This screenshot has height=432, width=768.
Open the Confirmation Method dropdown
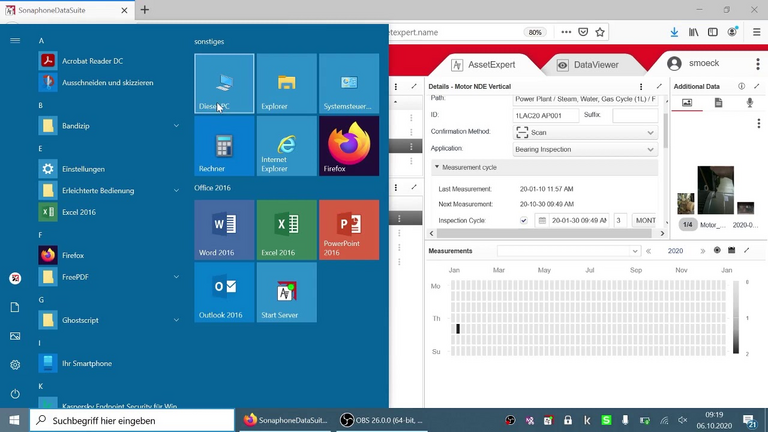pos(585,132)
